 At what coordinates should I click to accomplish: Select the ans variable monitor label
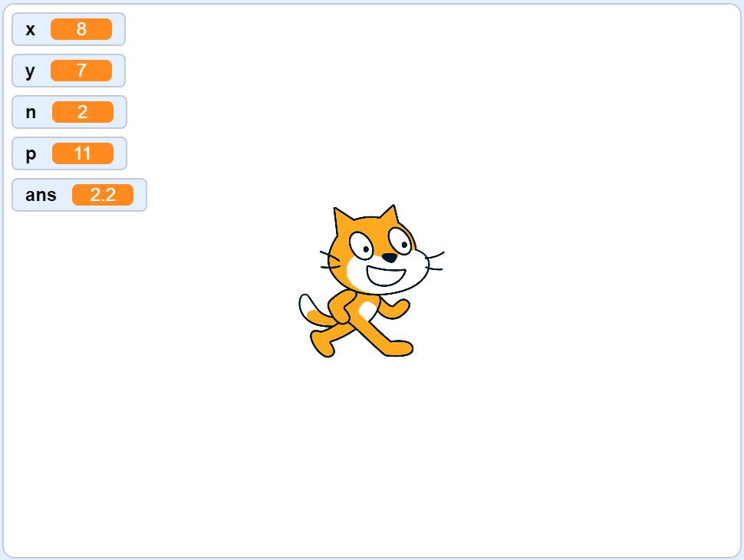pyautogui.click(x=41, y=195)
